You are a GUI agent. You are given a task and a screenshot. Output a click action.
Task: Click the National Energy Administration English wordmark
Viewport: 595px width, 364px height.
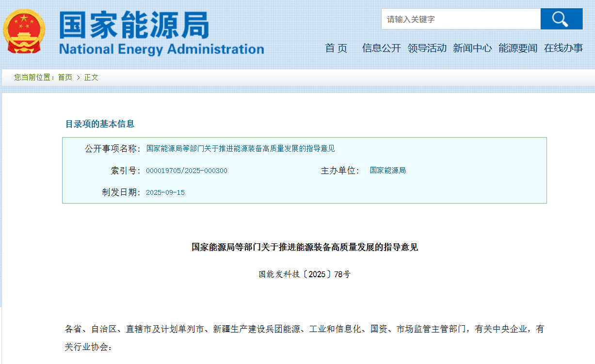click(161, 48)
